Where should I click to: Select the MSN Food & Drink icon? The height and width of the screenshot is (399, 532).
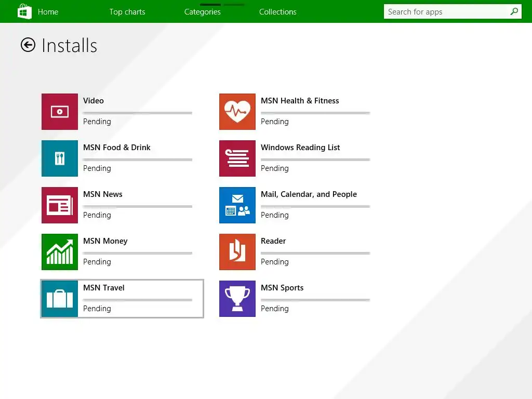click(60, 158)
